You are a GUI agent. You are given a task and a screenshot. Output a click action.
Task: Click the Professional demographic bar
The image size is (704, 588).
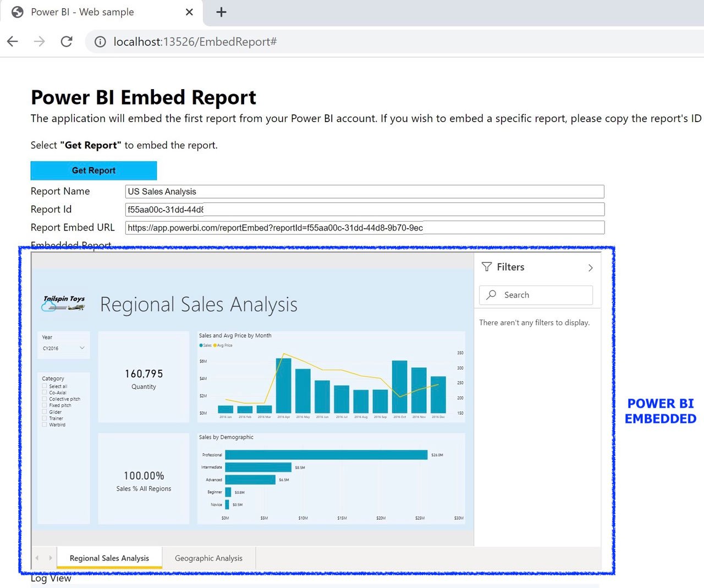click(326, 455)
